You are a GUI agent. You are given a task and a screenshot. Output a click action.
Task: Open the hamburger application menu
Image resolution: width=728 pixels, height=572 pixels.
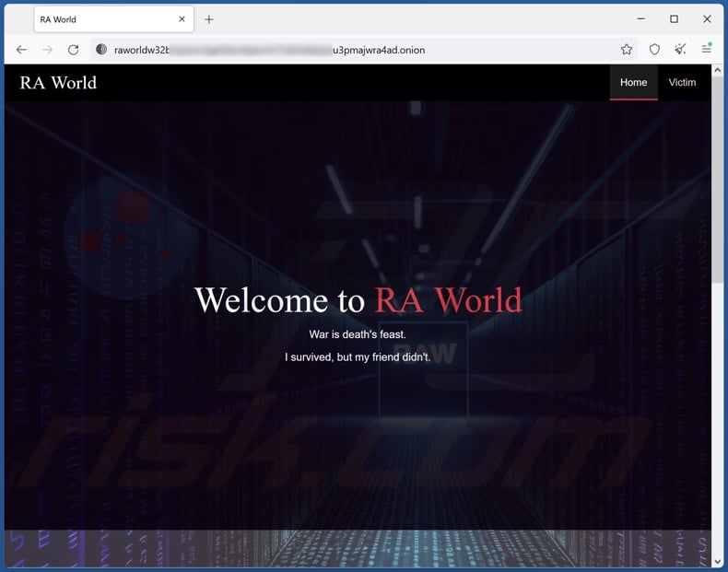tap(707, 50)
